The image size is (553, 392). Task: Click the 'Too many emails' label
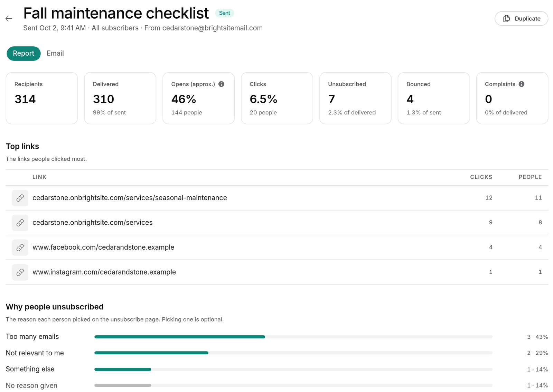pos(32,337)
